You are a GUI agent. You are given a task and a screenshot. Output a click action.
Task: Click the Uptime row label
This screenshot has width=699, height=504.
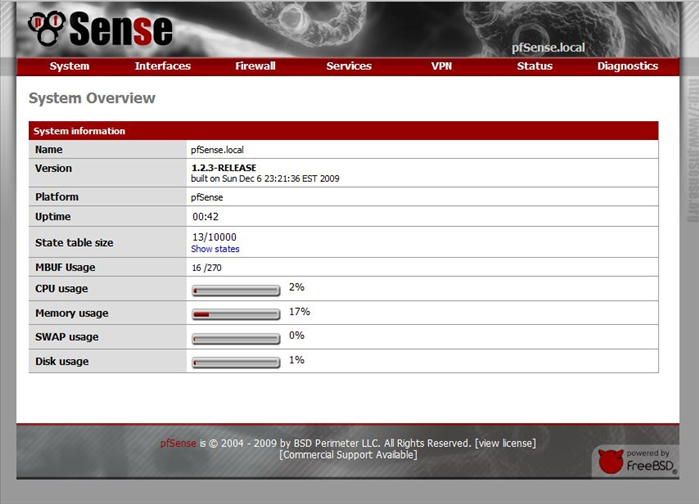click(53, 217)
